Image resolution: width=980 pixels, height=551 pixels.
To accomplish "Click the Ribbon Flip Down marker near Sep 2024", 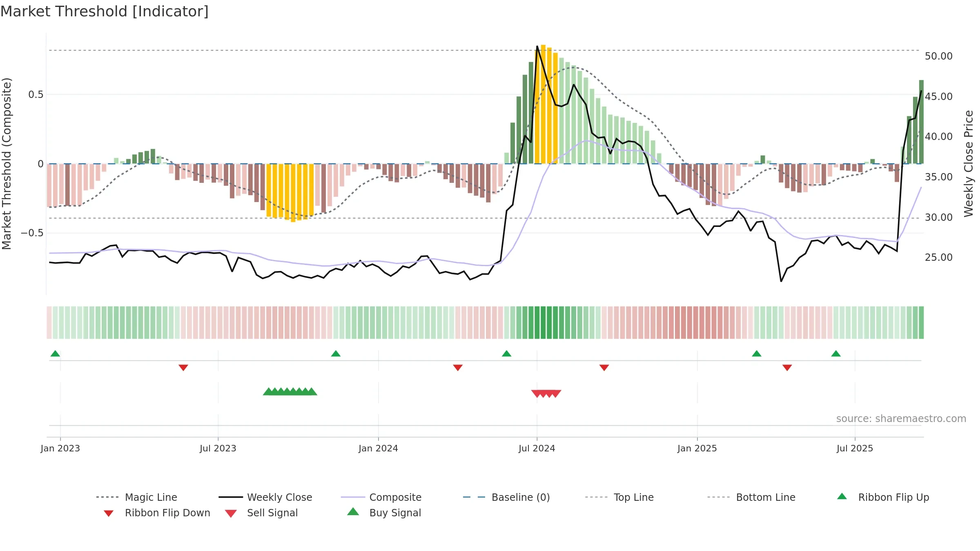I will coord(604,368).
